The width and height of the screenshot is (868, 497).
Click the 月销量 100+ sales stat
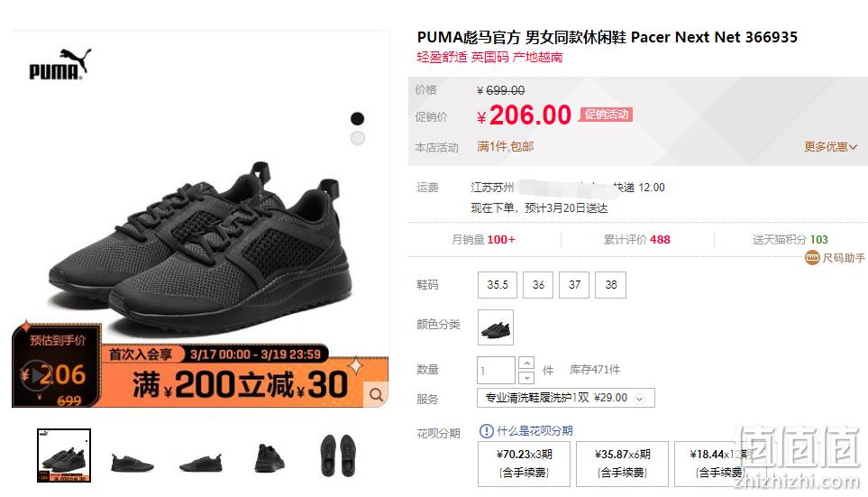pyautogui.click(x=483, y=239)
